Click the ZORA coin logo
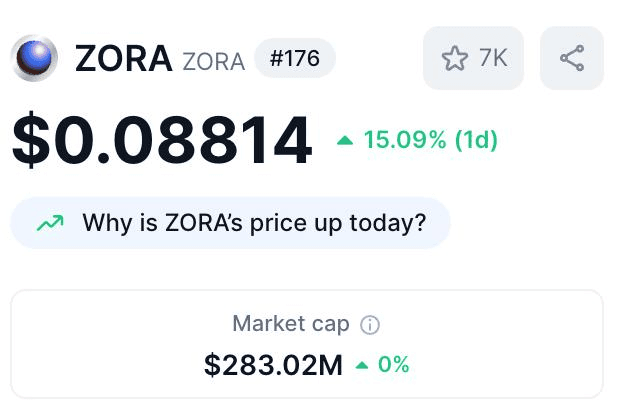This screenshot has width=630, height=404. (x=34, y=58)
